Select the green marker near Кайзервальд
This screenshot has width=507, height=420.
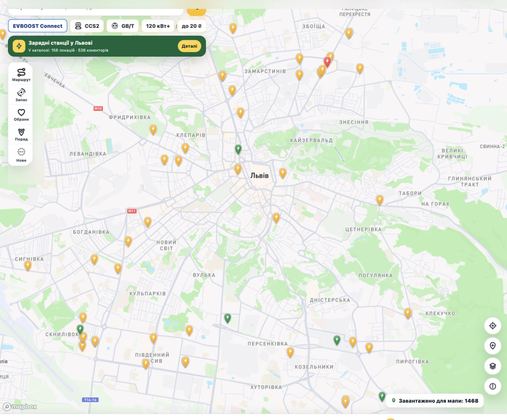(238, 149)
